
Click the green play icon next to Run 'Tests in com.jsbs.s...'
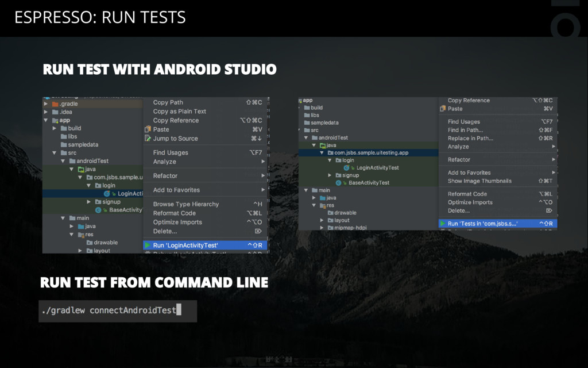443,224
